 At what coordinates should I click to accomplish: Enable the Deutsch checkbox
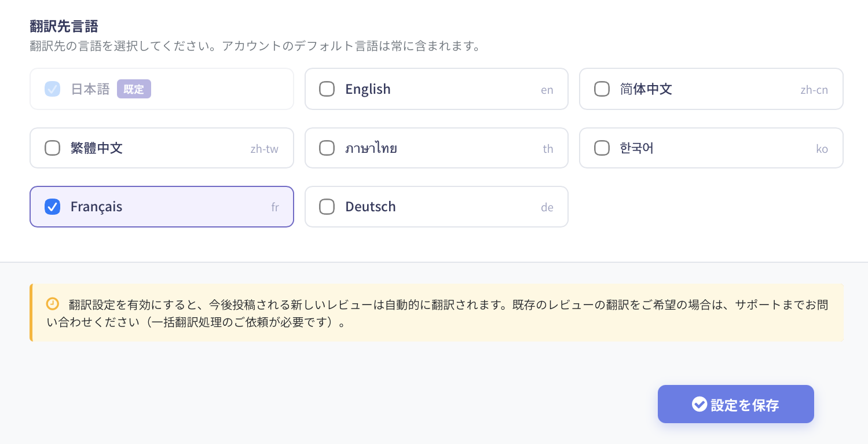tap(327, 207)
